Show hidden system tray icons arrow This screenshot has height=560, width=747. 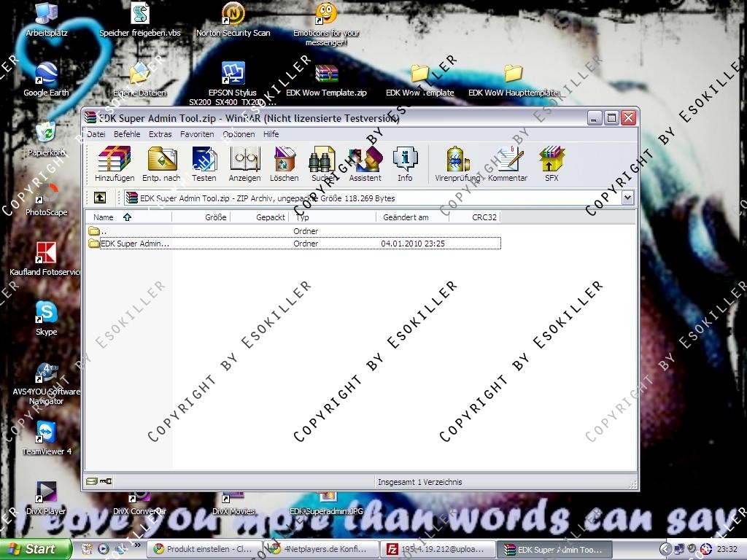pyautogui.click(x=665, y=549)
